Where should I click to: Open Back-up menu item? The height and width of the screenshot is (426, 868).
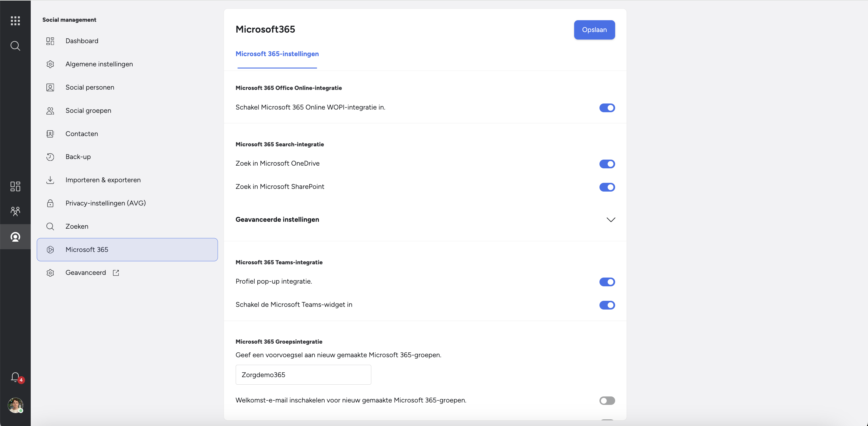coord(127,157)
